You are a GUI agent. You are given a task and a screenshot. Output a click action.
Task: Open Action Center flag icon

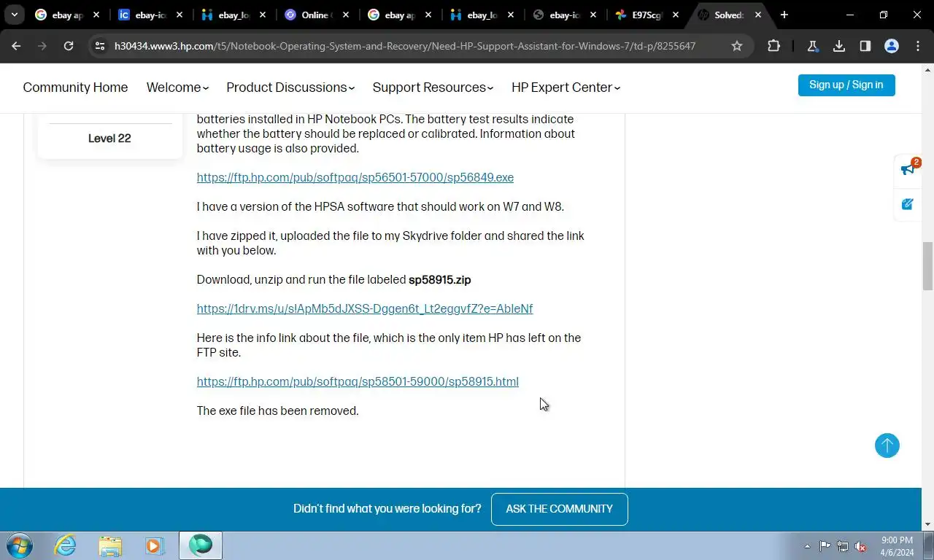pyautogui.click(x=825, y=546)
